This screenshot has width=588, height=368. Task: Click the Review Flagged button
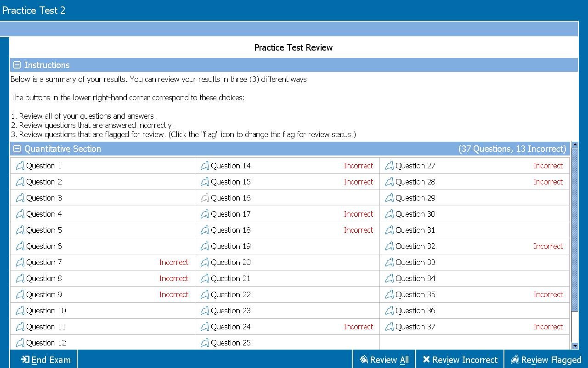click(x=546, y=360)
